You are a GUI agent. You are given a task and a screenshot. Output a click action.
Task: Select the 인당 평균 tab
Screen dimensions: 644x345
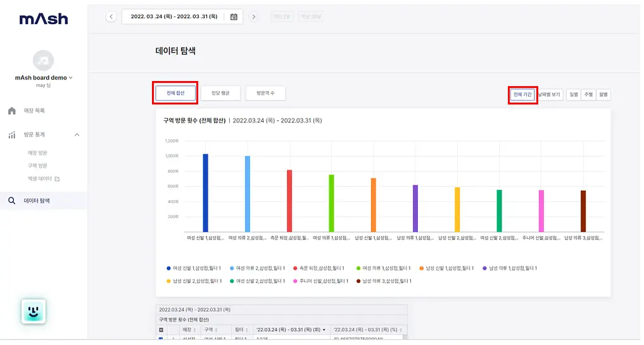tap(220, 93)
